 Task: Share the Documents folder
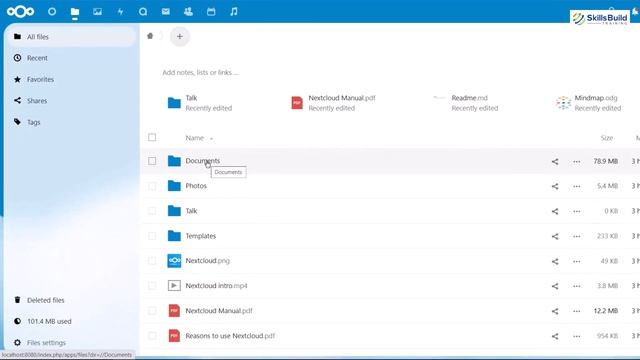(555, 162)
